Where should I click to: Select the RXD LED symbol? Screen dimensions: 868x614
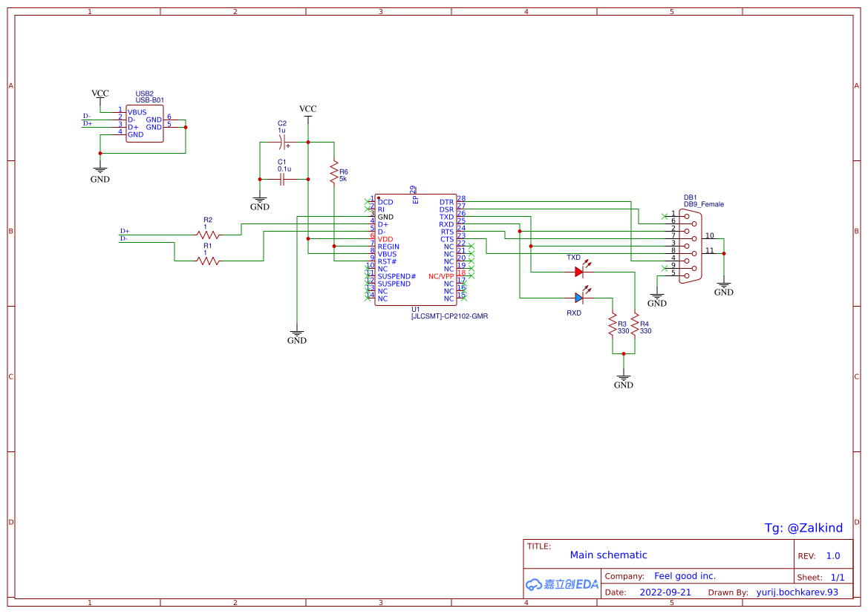coord(580,297)
